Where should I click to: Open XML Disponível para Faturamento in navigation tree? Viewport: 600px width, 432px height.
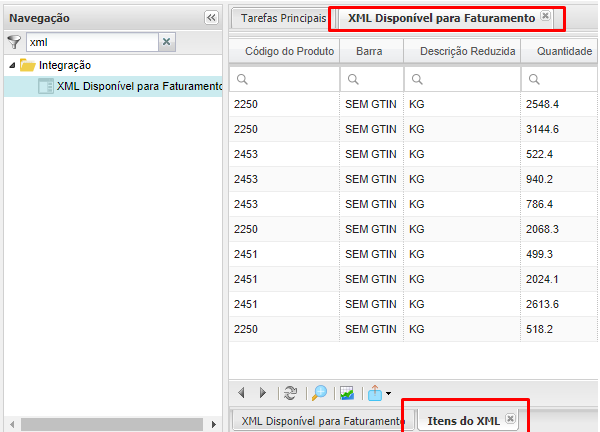point(140,86)
